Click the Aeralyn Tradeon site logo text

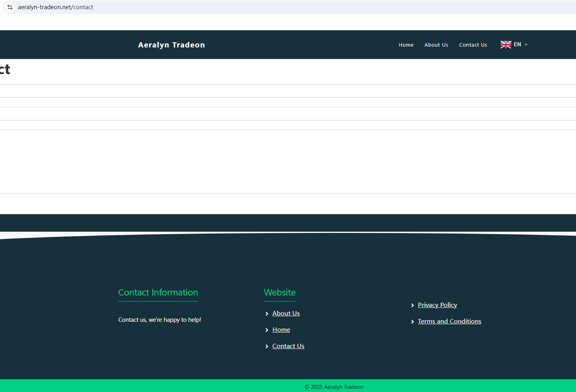coord(171,45)
